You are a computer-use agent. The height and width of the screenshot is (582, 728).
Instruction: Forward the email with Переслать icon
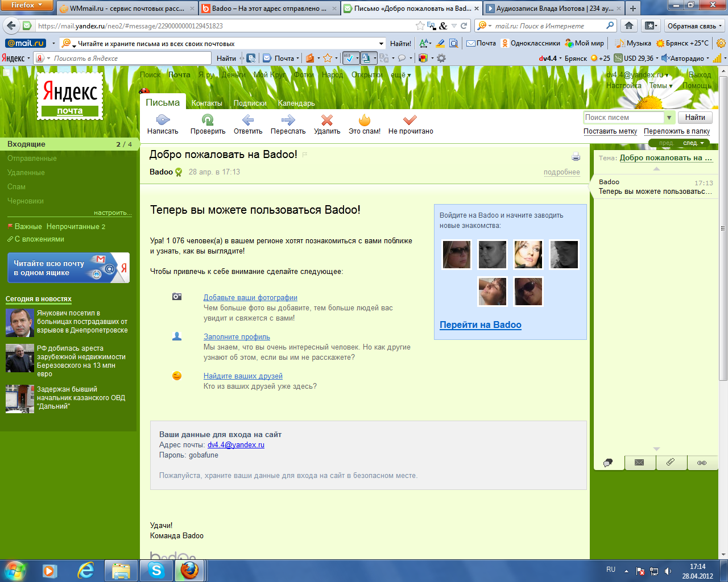click(288, 120)
